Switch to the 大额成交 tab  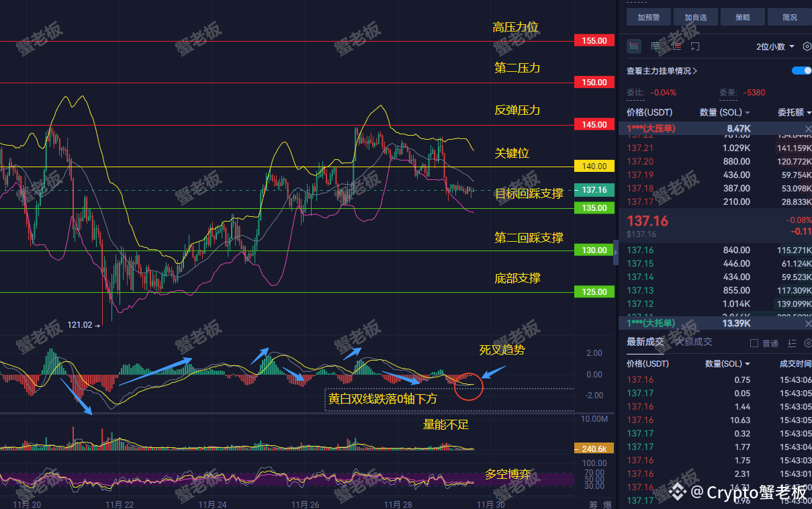tap(693, 342)
